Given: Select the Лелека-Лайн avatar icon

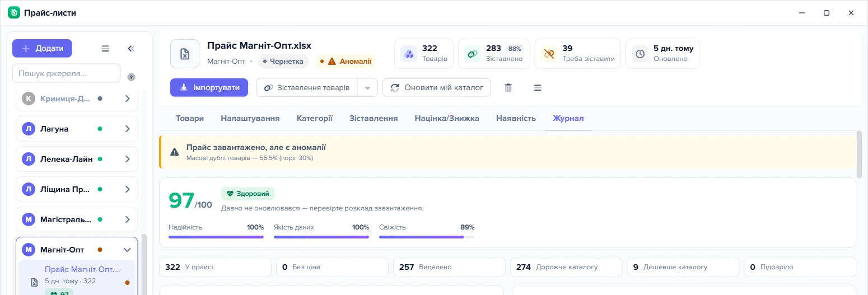Looking at the screenshot, I should click(x=29, y=159).
